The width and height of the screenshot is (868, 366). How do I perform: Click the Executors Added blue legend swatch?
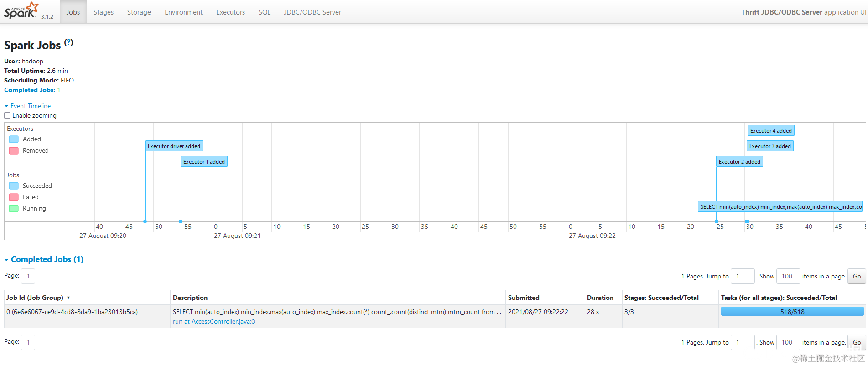click(x=14, y=139)
